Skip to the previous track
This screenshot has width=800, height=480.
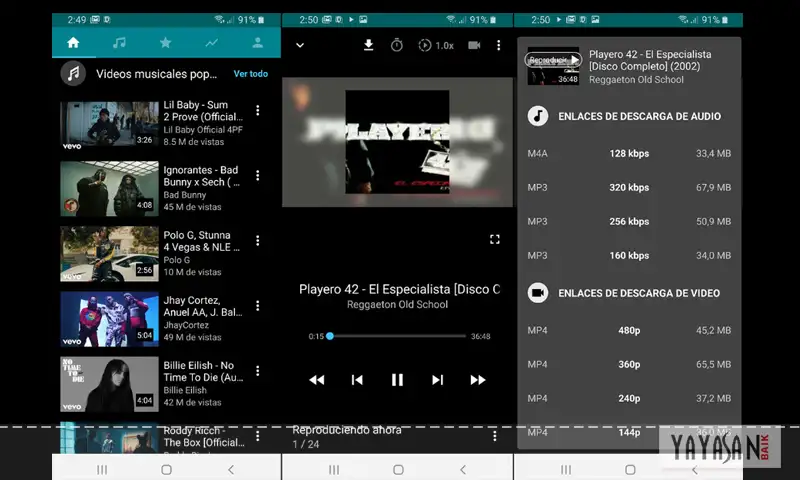(357, 380)
